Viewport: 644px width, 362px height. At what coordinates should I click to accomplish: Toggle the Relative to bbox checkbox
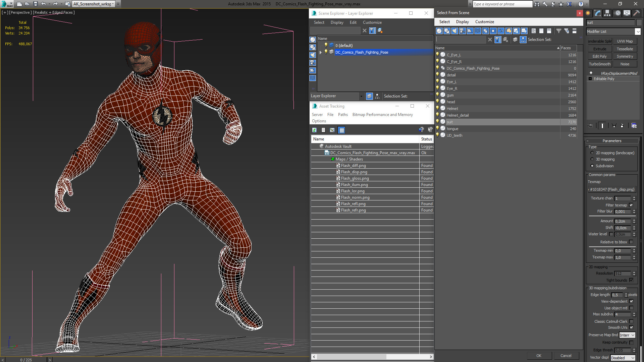click(631, 242)
